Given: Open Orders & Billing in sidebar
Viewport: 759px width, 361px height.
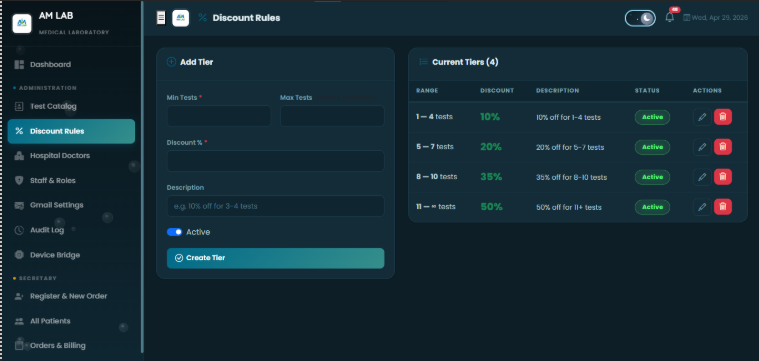Looking at the screenshot, I should 71,346.
